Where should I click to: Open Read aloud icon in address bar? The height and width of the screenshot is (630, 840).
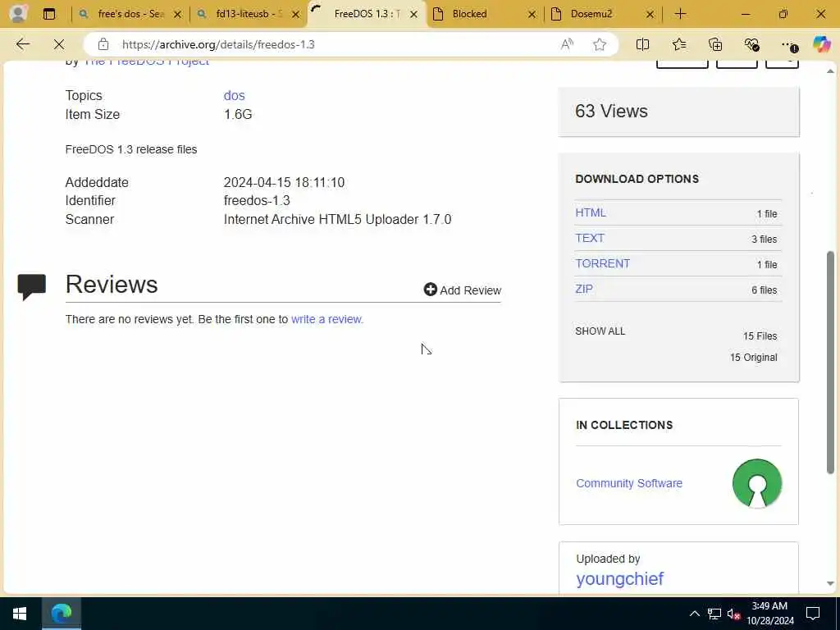(567, 44)
